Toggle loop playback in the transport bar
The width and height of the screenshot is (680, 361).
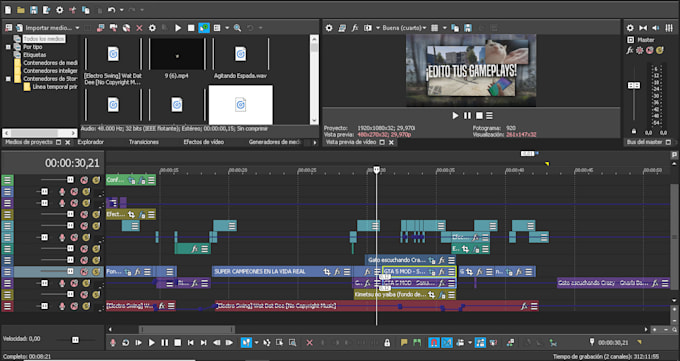tap(126, 342)
